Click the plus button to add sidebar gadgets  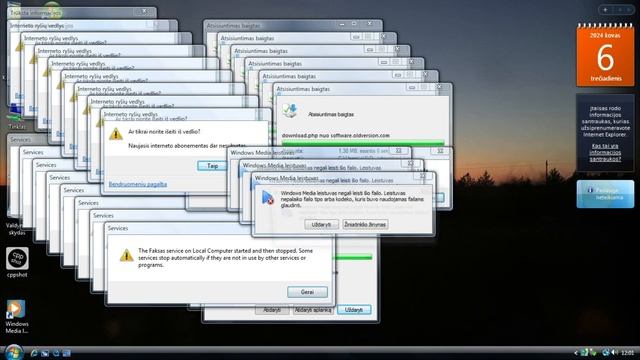click(605, 10)
